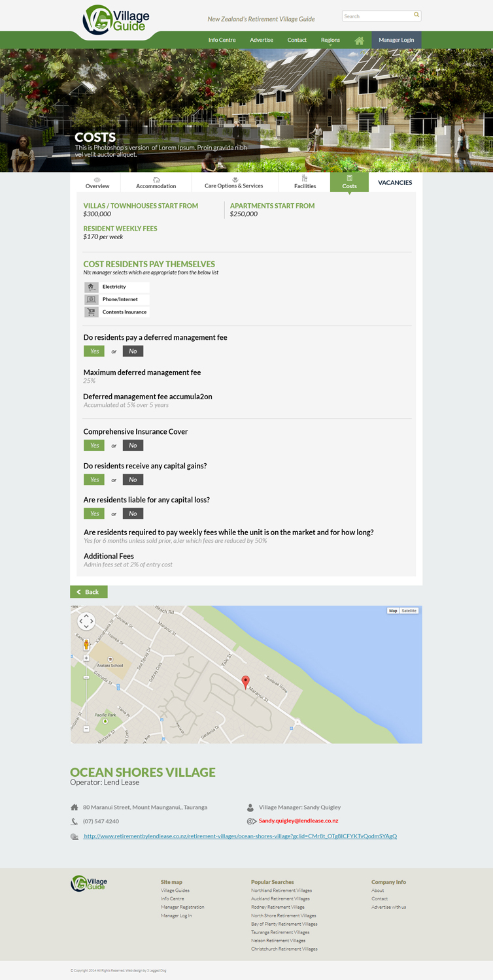Select the Costs tab

[x=350, y=182]
